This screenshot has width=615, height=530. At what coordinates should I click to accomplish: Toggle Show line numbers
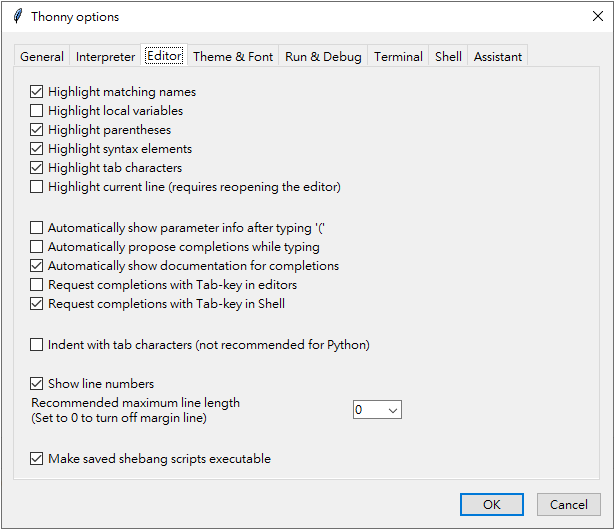(x=36, y=383)
